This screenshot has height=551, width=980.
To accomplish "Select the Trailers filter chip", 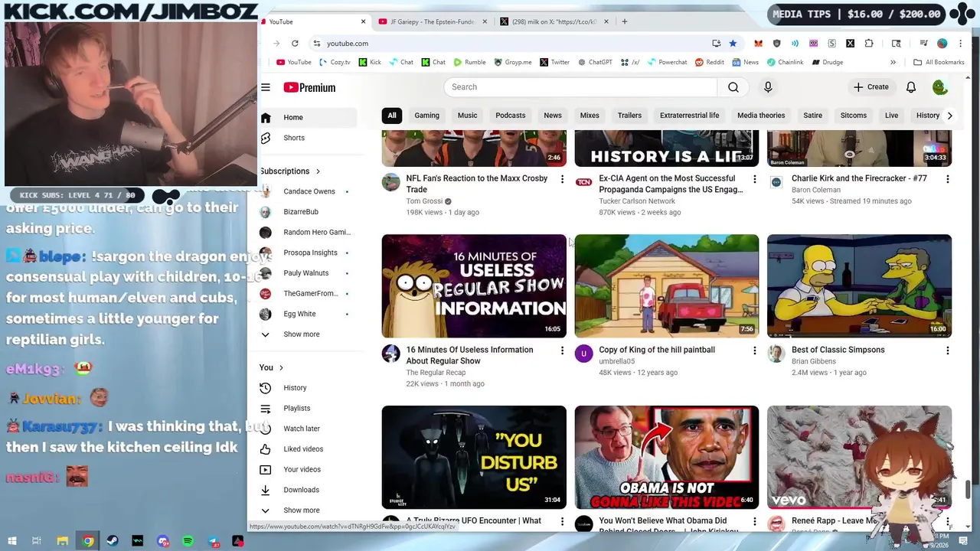I will pos(629,116).
